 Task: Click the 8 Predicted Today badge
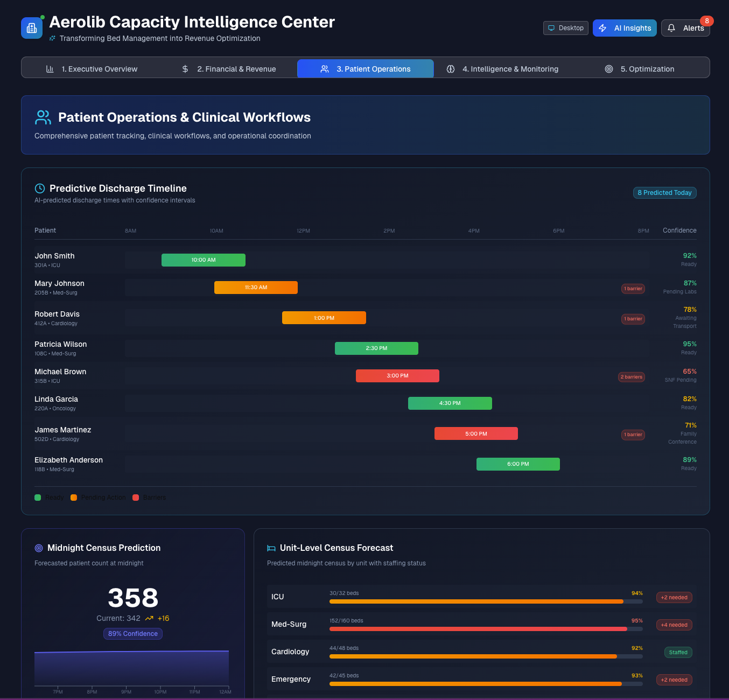(x=664, y=193)
